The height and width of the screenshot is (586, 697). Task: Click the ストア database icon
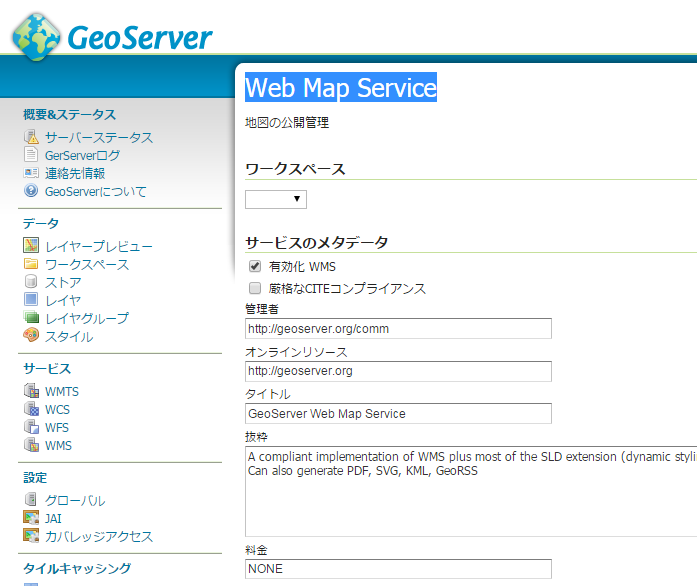[x=31, y=282]
